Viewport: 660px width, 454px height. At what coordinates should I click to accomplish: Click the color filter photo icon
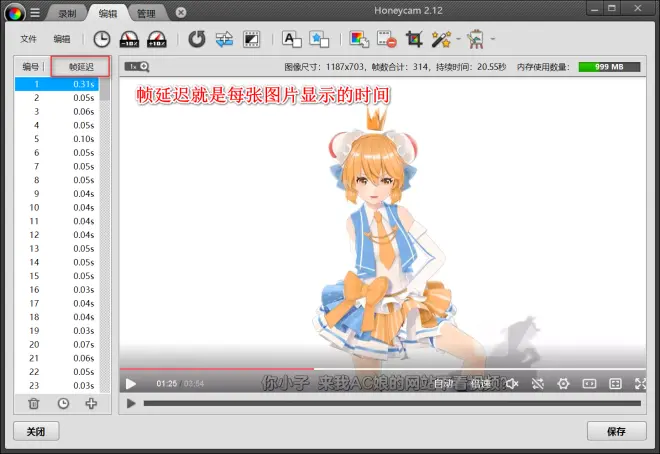click(x=359, y=39)
